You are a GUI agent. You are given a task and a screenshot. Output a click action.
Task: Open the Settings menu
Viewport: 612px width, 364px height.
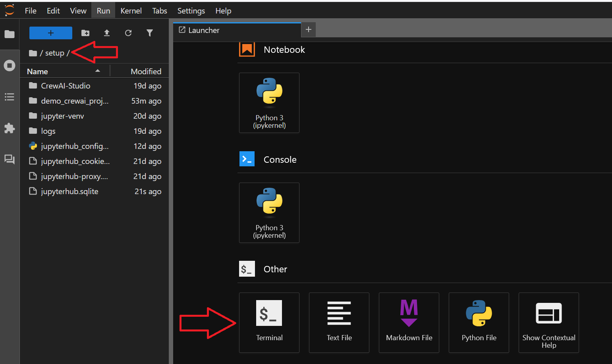point(191,11)
